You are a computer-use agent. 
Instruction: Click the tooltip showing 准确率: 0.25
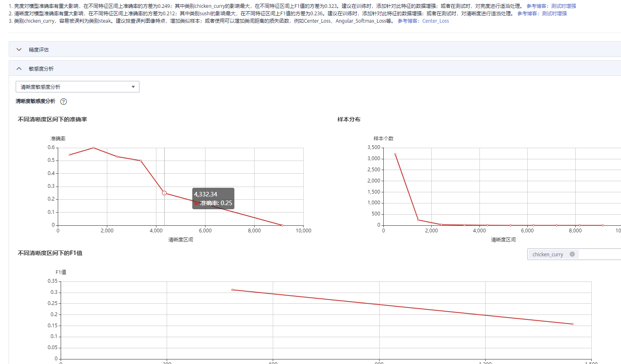pyautogui.click(x=213, y=199)
